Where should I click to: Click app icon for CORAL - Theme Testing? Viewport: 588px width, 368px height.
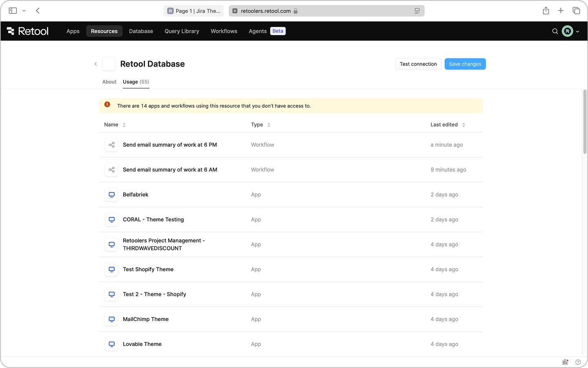pyautogui.click(x=111, y=220)
